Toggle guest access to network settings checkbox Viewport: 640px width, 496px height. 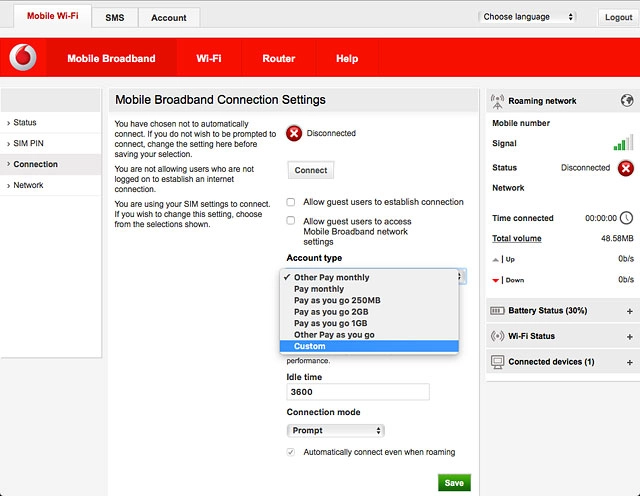tap(291, 221)
